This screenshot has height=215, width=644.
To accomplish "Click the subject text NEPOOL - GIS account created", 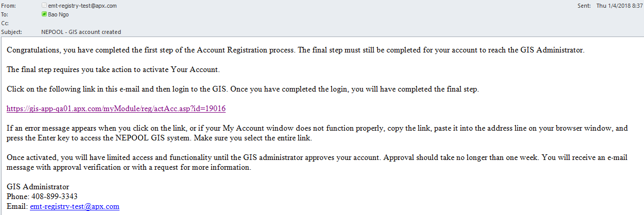I will tap(81, 32).
